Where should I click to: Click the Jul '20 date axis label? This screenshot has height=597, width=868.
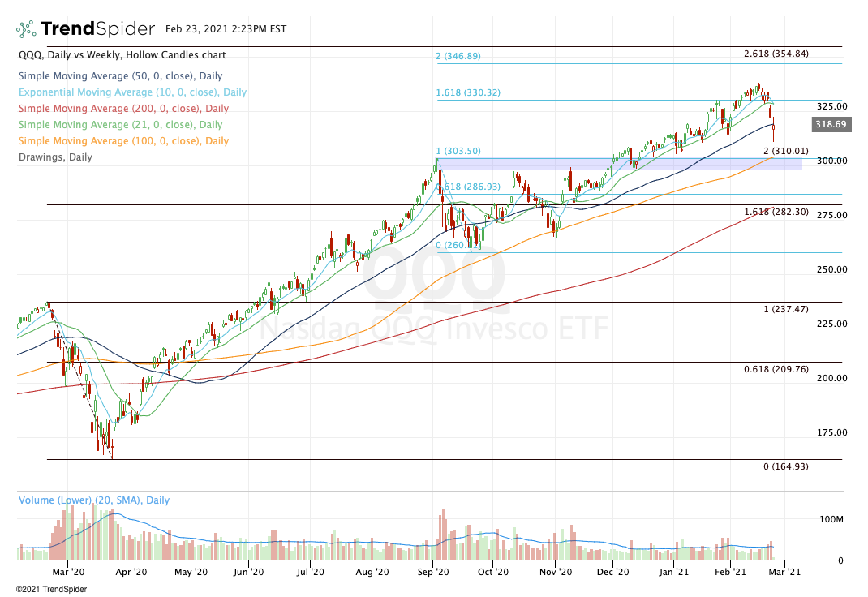coord(310,572)
